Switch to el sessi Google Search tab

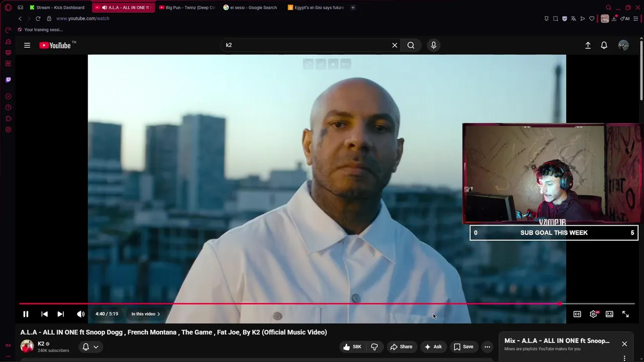point(250,8)
